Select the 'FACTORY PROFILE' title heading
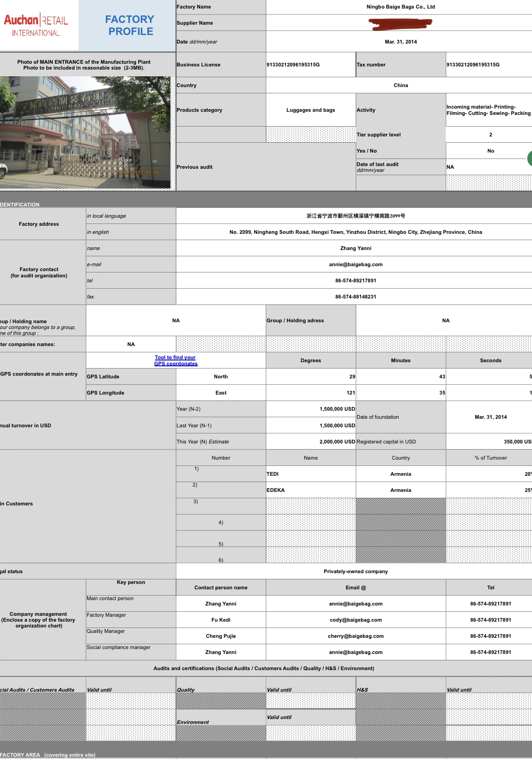Viewport: 532px width, 759px height. (x=130, y=25)
